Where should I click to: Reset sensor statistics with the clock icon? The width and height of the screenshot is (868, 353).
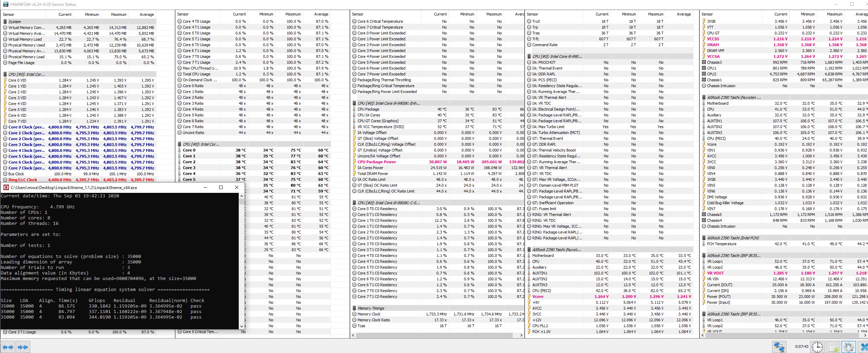[x=817, y=347]
